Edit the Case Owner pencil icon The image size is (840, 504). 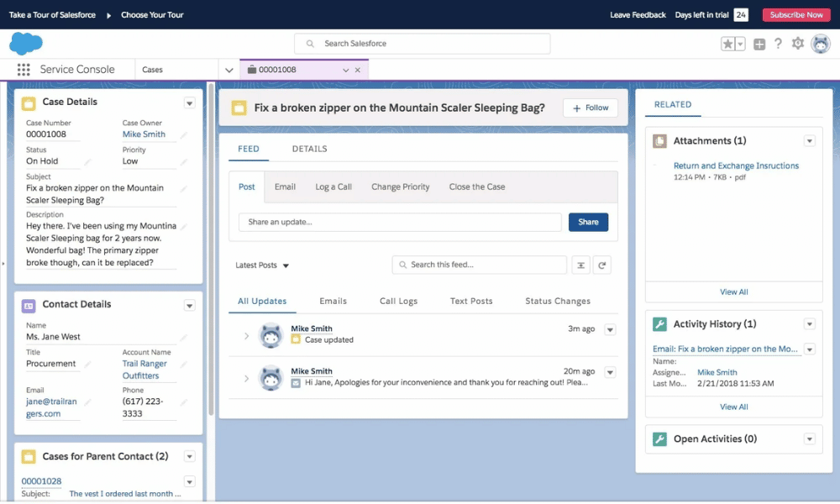pos(184,135)
